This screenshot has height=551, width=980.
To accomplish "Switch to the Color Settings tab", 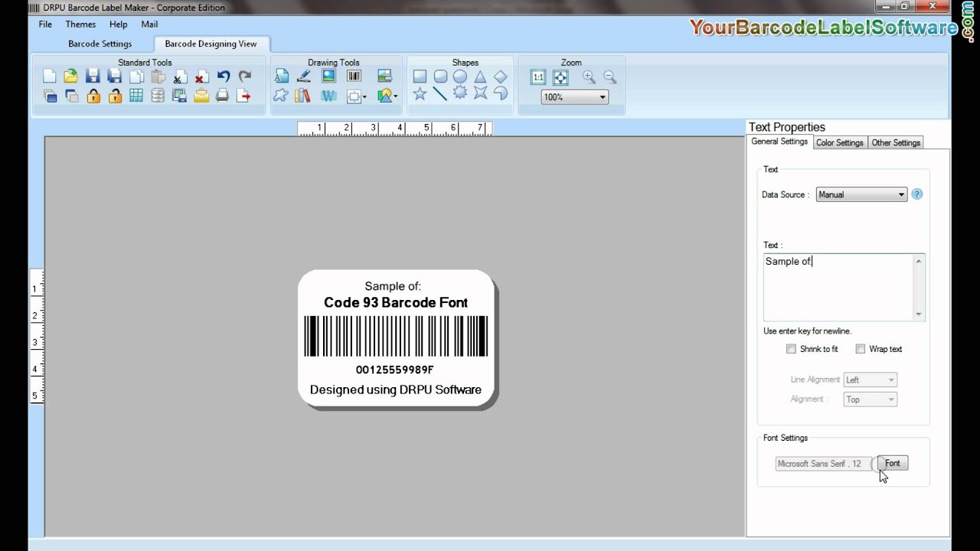I will point(839,142).
